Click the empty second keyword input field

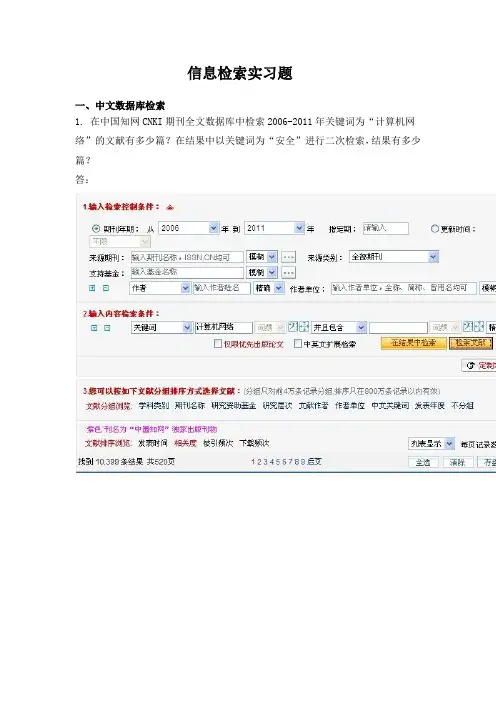(398, 328)
